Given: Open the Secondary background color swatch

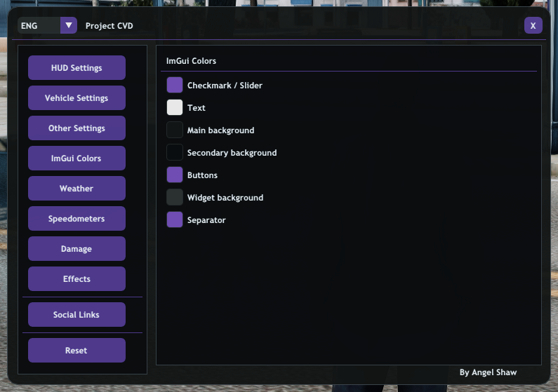Looking at the screenshot, I should tap(175, 152).
